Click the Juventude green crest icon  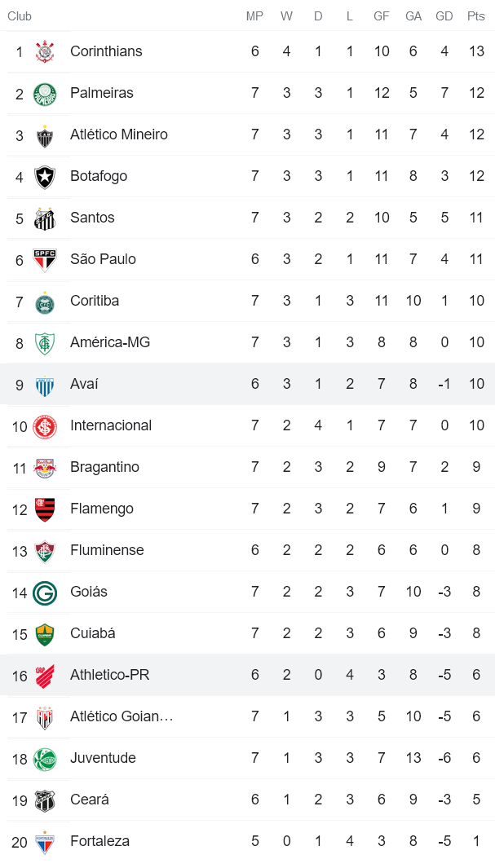45,758
